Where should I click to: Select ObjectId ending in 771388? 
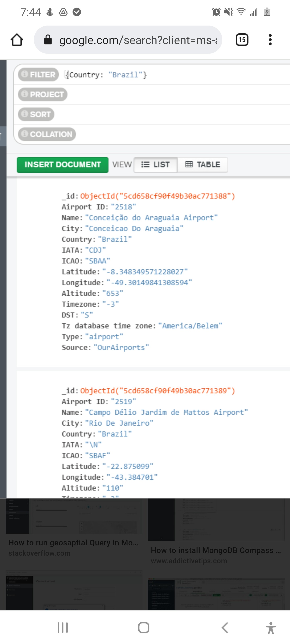coord(158,196)
